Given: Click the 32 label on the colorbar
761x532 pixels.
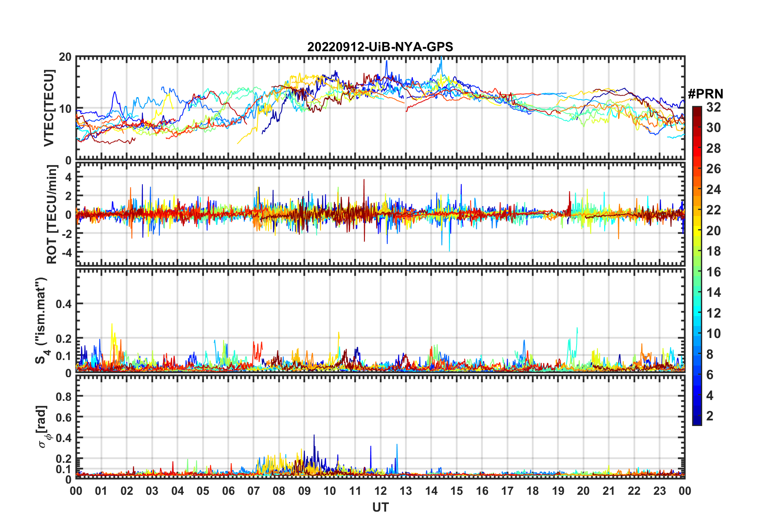Looking at the screenshot, I should (713, 107).
